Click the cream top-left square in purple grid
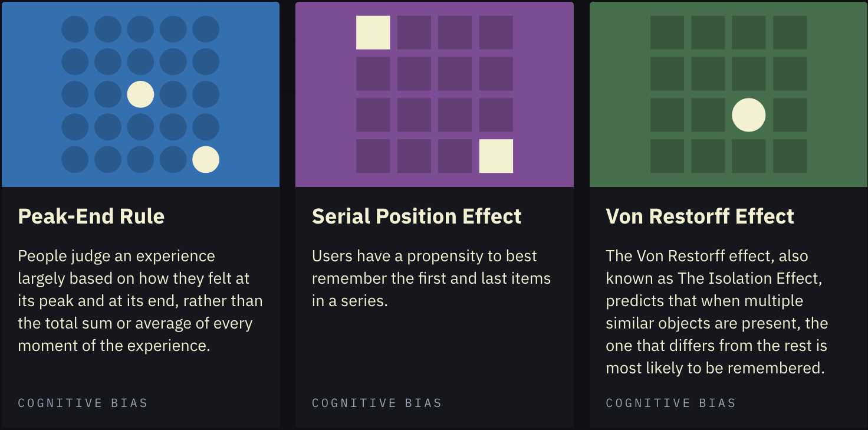This screenshot has width=868, height=430. tap(373, 32)
